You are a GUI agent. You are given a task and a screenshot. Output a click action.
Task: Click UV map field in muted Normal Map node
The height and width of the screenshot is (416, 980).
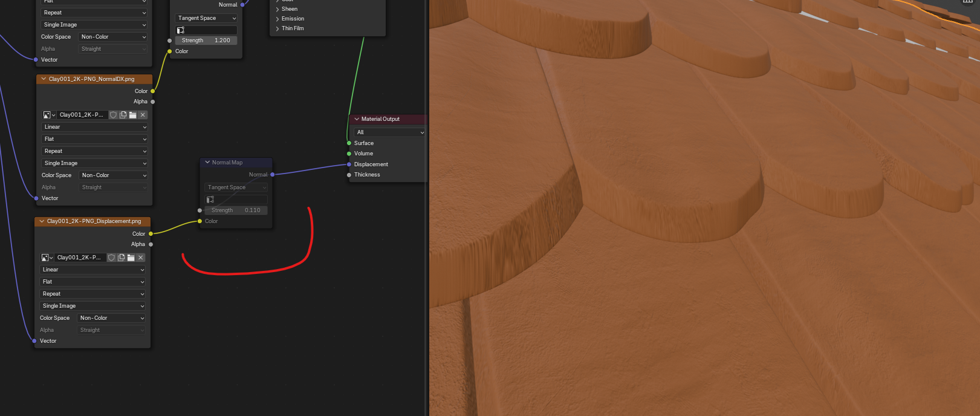[236, 200]
